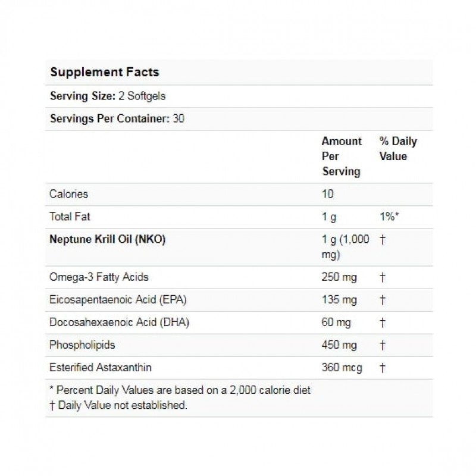The image size is (476, 476).
Task: Click the Servings Per Container row
Action: pyautogui.click(x=118, y=118)
